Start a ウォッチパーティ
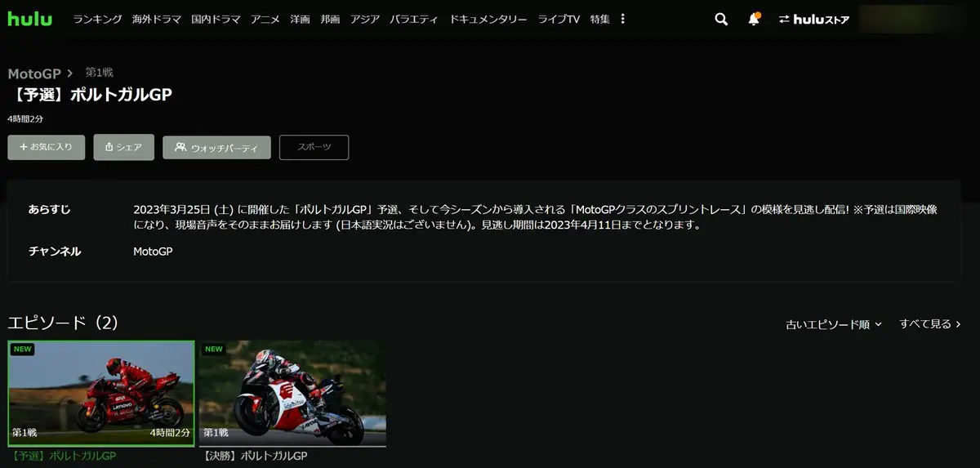Viewport: 980px width, 468px height. (216, 148)
